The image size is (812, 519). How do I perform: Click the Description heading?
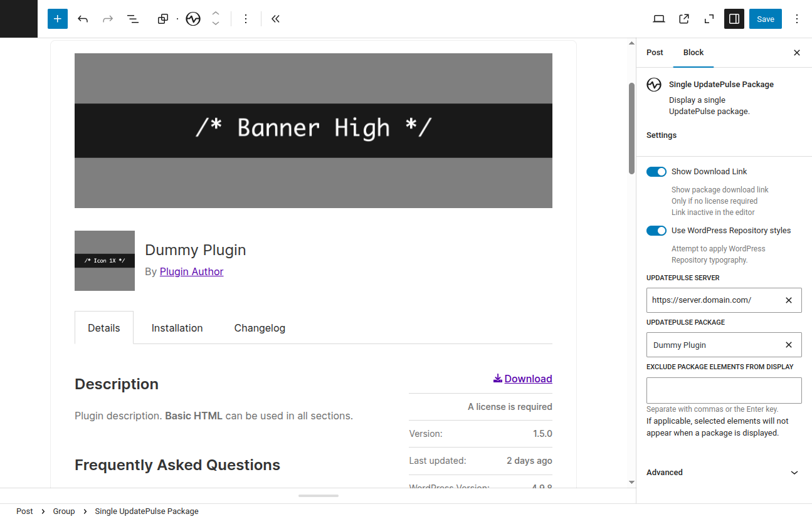[x=117, y=384]
